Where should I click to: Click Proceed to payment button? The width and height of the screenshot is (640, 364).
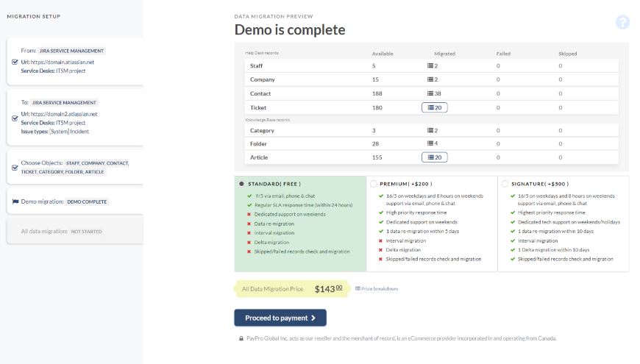(x=280, y=318)
